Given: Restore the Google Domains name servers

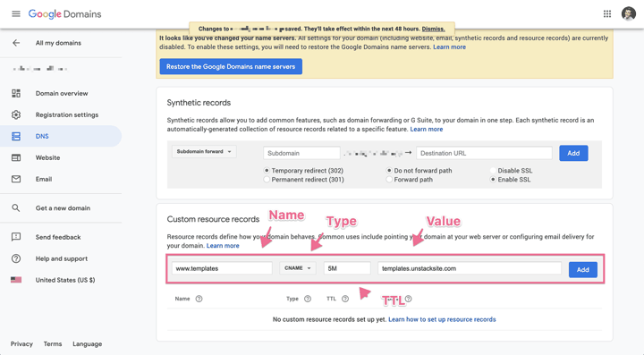Looking at the screenshot, I should [231, 66].
